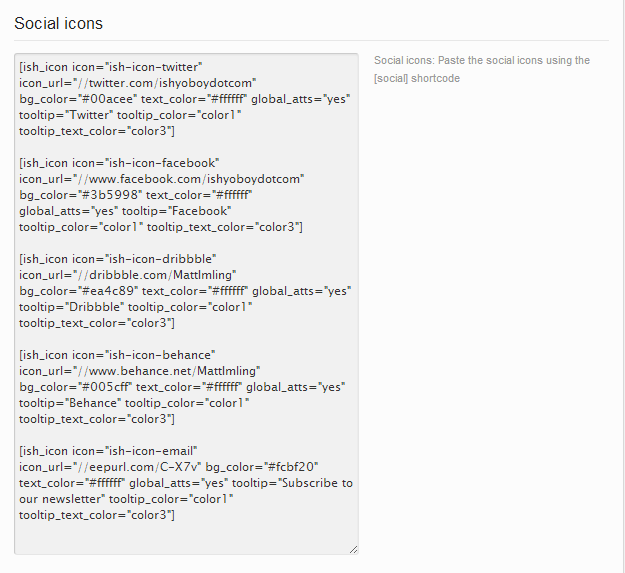Place cursor on "ish-icon-dribbble" text
Viewport: 625px width, 573px height.
[161, 259]
